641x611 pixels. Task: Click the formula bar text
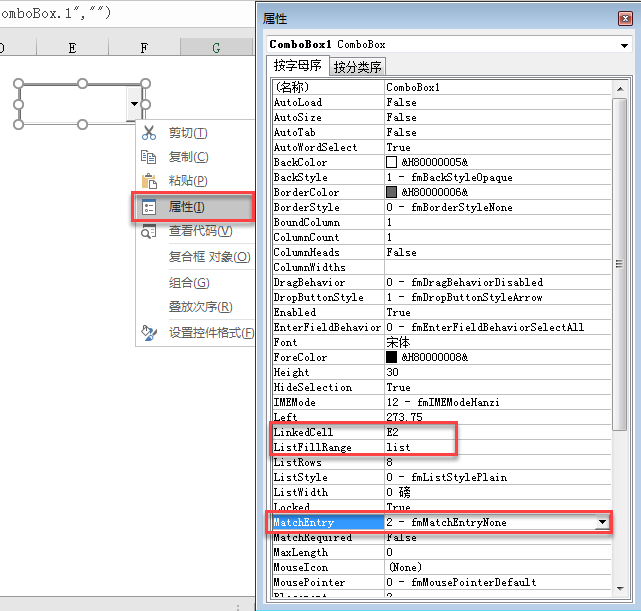click(x=56, y=13)
